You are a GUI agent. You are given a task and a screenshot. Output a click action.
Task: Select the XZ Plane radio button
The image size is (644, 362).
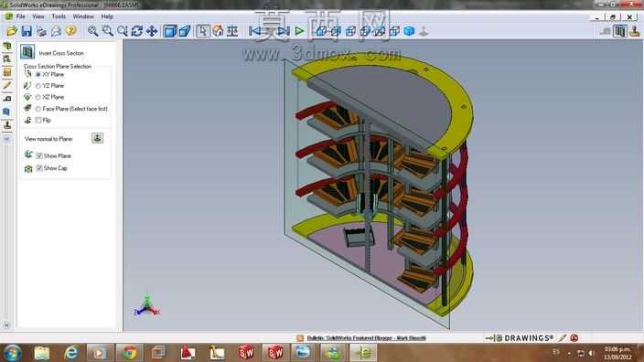[x=38, y=97]
